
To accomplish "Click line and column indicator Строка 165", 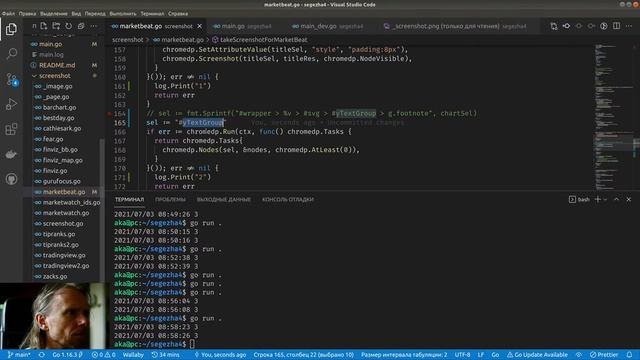I will click(303, 355).
